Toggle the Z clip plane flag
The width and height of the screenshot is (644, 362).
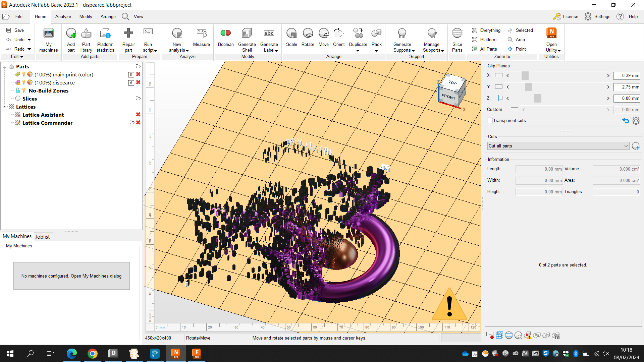[500, 98]
